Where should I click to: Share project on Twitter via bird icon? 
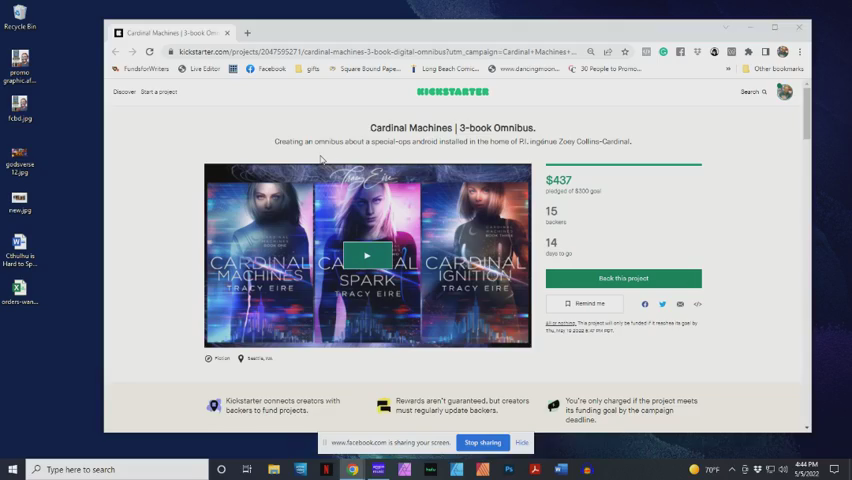662,304
